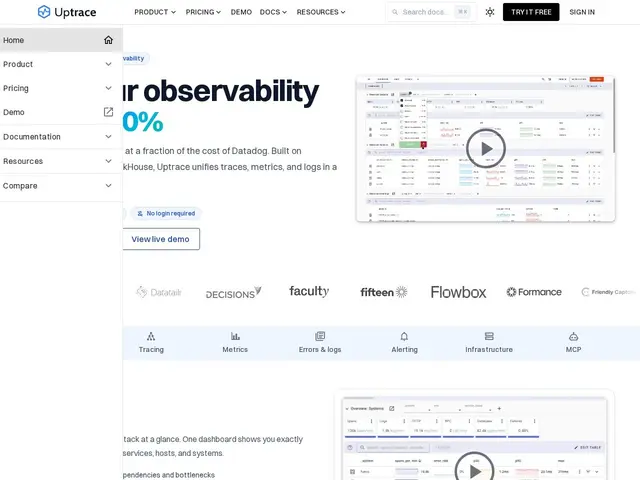Switch to the Metrics tab label
Viewport: 640px width, 480px height.
(x=235, y=349)
